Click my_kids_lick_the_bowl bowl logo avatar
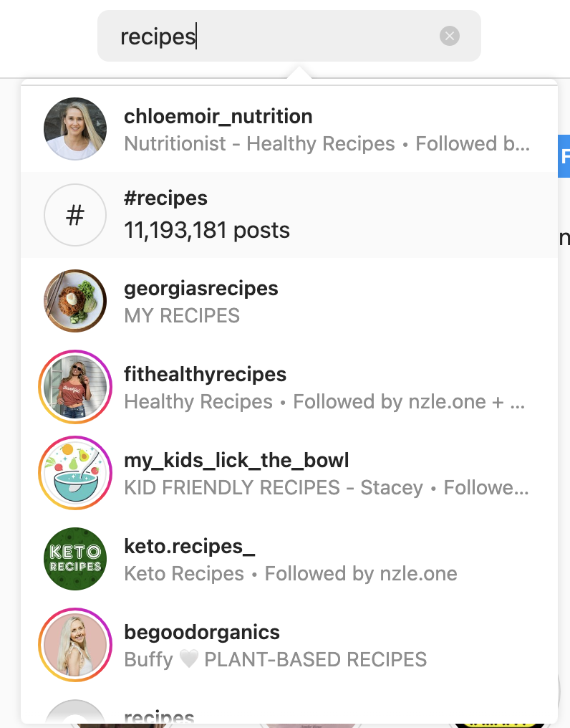The height and width of the screenshot is (728, 570). [x=75, y=473]
